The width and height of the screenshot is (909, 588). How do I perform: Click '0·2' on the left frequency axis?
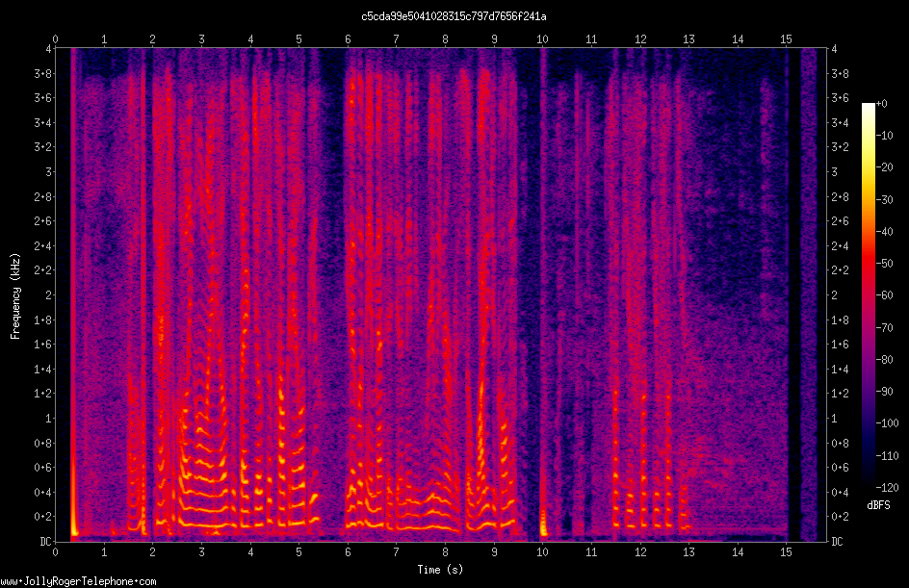[x=43, y=517]
